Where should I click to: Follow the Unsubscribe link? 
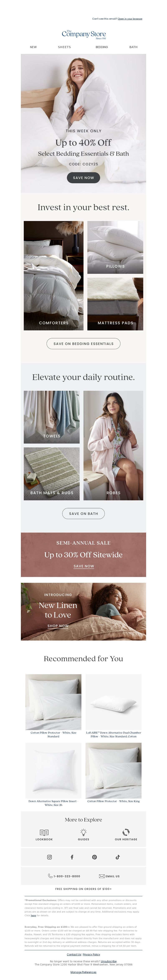coord(109,961)
